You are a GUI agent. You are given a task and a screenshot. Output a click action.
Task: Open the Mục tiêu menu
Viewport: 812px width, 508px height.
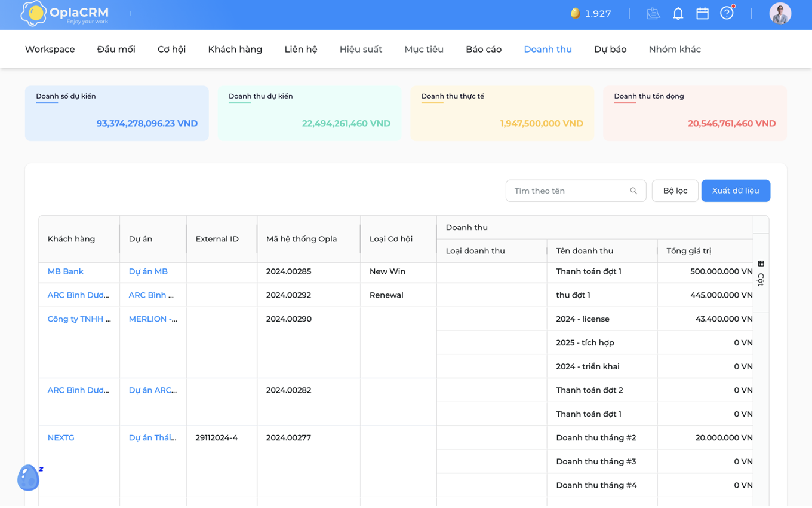point(424,50)
